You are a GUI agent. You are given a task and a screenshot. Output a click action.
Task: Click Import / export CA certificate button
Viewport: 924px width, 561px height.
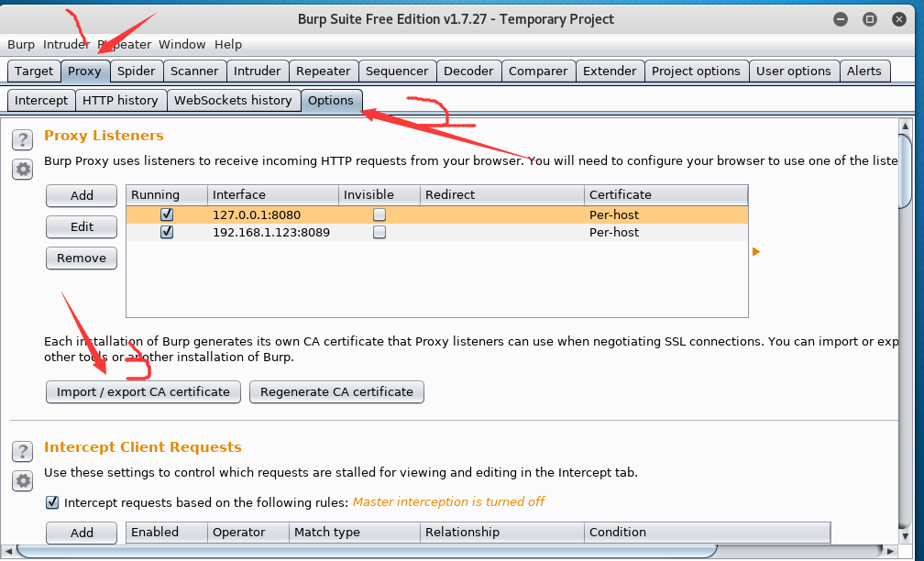pos(143,392)
